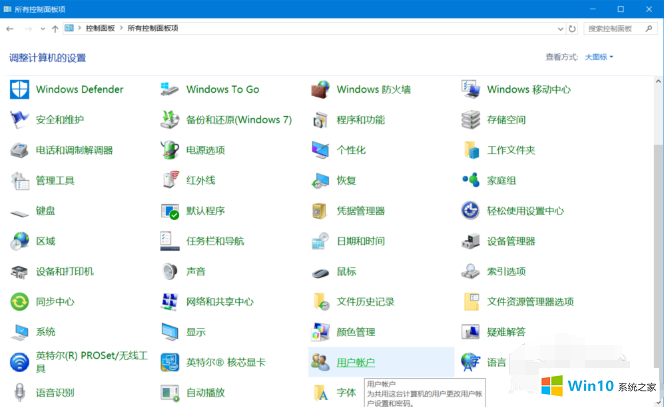The image size is (664, 407).
Task: Click the 安全和维护 flag icon
Action: pos(19,120)
